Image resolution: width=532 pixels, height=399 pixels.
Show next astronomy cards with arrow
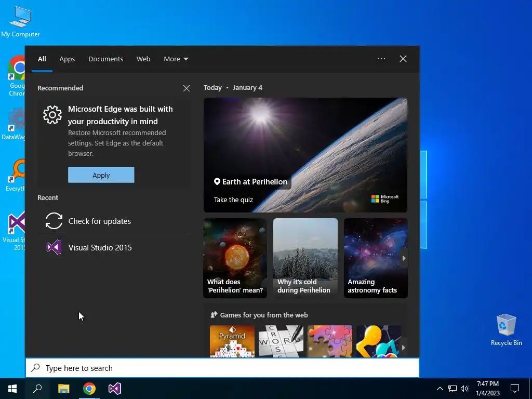(x=403, y=258)
